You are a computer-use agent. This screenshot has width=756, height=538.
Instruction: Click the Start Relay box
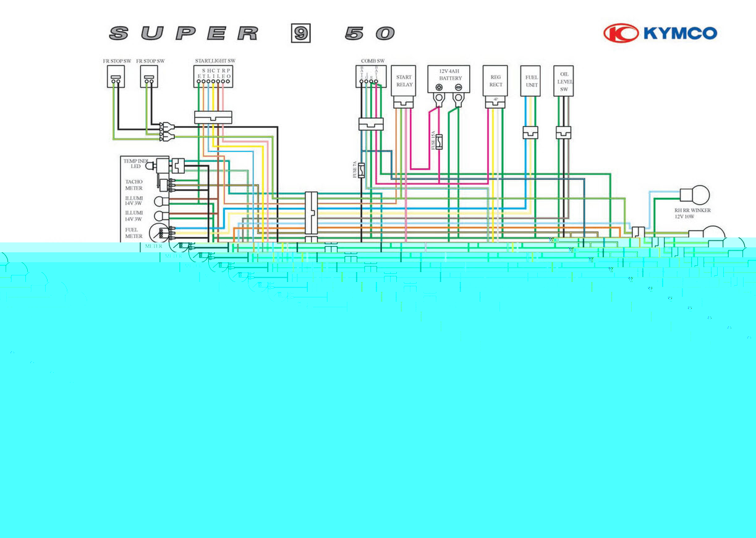(x=404, y=81)
